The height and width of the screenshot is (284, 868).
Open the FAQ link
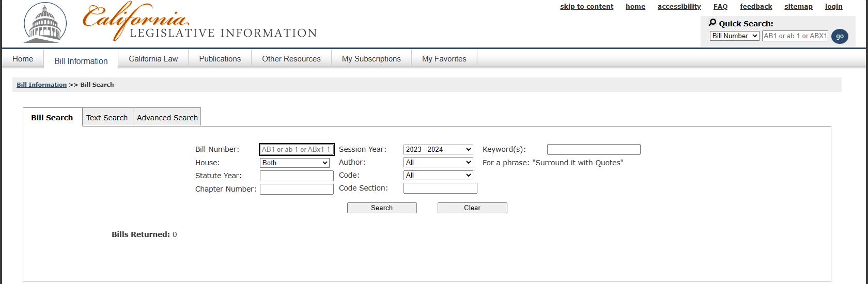point(720,7)
